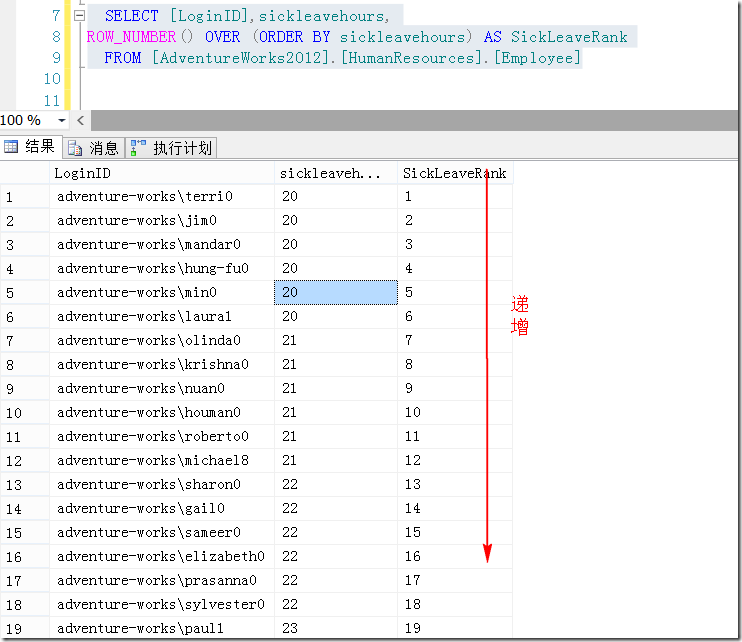The height and width of the screenshot is (642, 742).
Task: Click [AdventureWorks2012] in the query
Action: (x=240, y=58)
